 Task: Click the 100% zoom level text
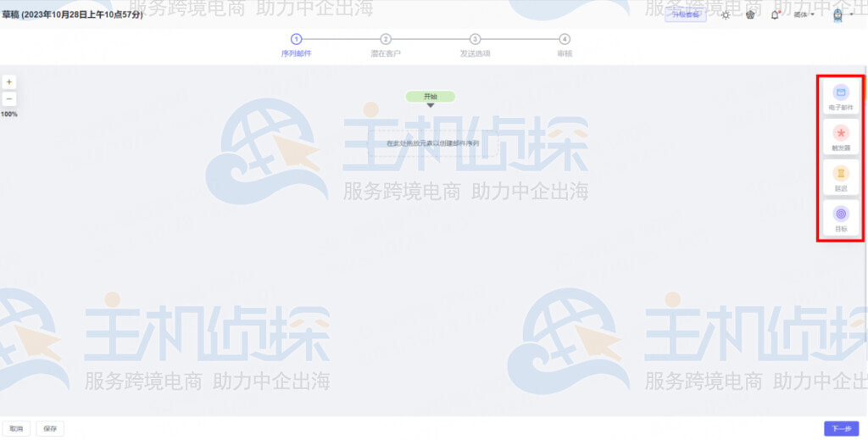8,114
